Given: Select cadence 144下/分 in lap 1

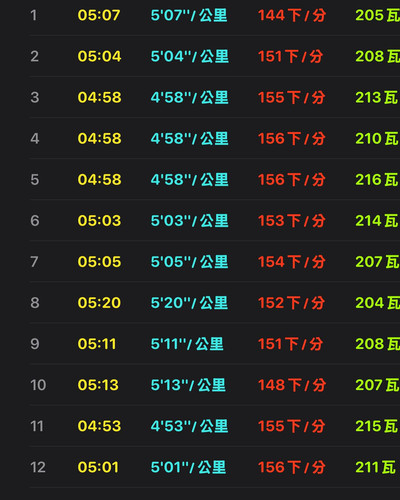Looking at the screenshot, I should point(292,15).
